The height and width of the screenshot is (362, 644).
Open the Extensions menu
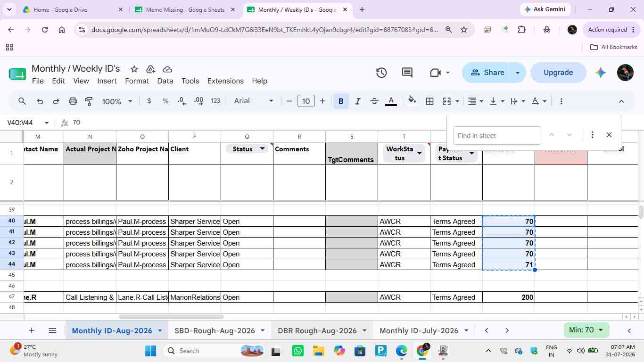point(225,81)
